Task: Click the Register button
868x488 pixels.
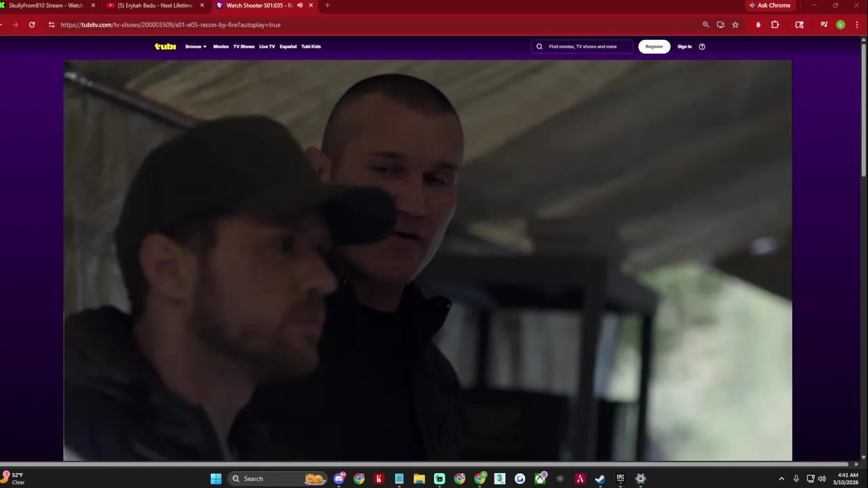Action: (x=654, y=47)
